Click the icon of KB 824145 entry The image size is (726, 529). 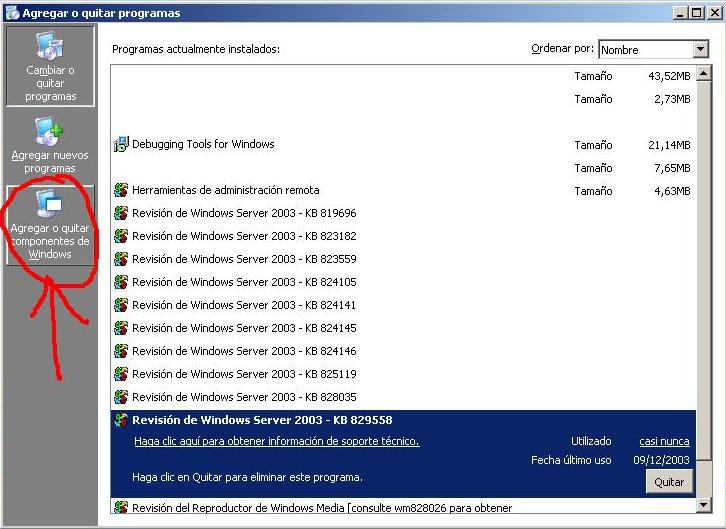pyautogui.click(x=121, y=328)
